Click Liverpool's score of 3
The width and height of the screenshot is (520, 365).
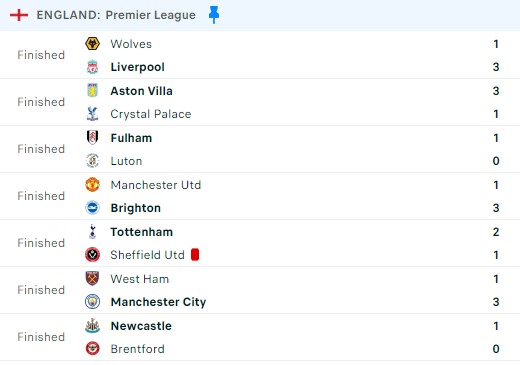tap(496, 67)
